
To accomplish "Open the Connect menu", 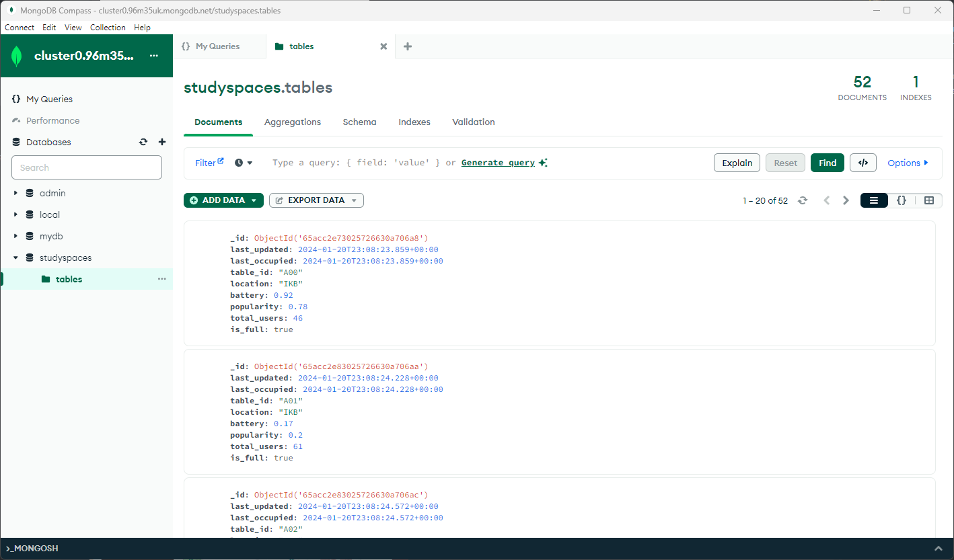I will click(x=20, y=28).
